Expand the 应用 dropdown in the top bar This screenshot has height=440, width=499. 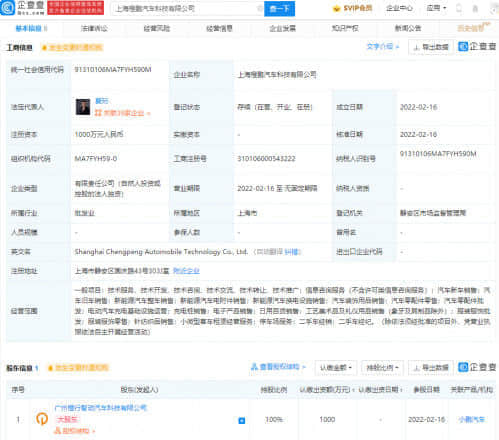coord(436,8)
